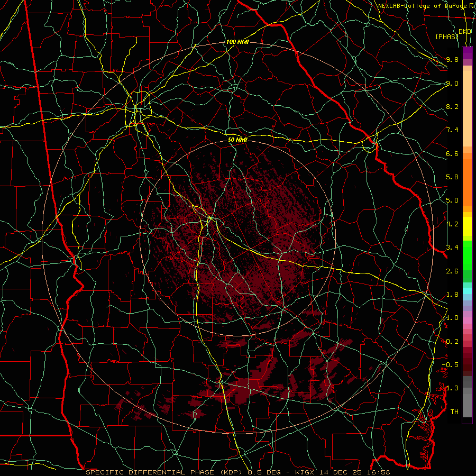
Task: Pick the orange band of the color scale
Action: (x=467, y=182)
